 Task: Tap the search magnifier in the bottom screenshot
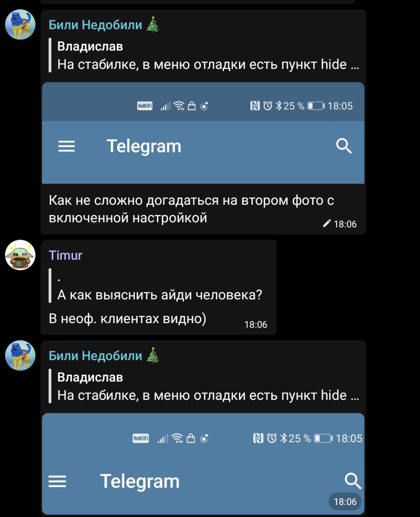pyautogui.click(x=353, y=481)
